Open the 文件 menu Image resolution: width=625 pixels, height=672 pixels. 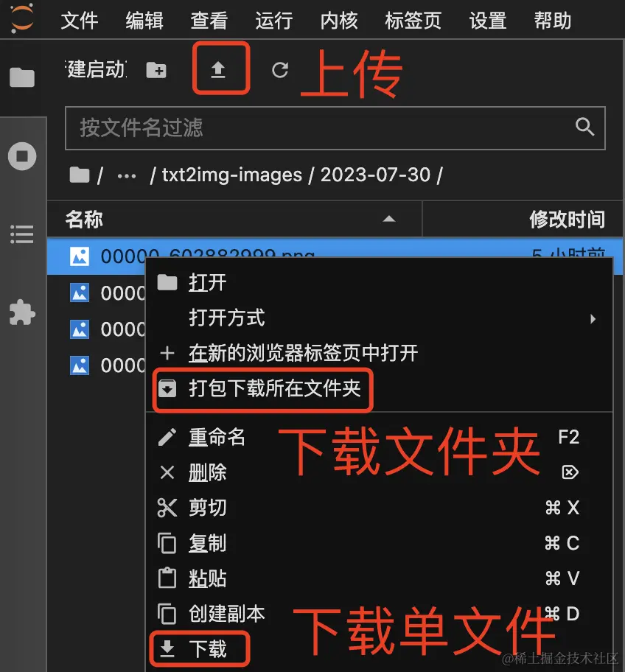(x=80, y=20)
